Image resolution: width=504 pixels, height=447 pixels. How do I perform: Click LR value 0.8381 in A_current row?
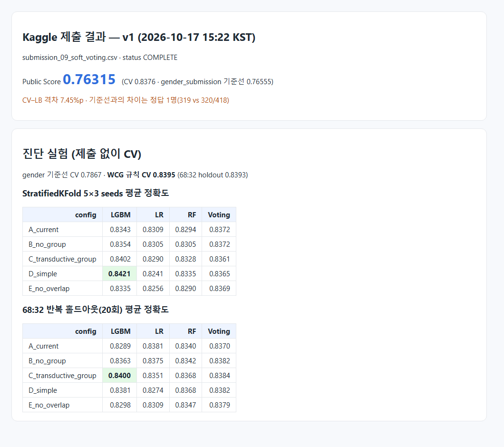pos(153,346)
